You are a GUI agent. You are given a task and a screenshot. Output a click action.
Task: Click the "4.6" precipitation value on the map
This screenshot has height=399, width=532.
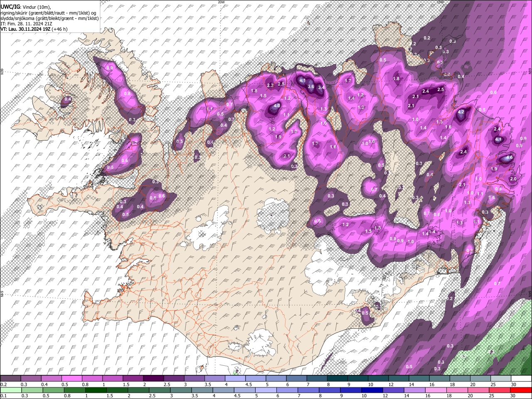(x=510, y=158)
